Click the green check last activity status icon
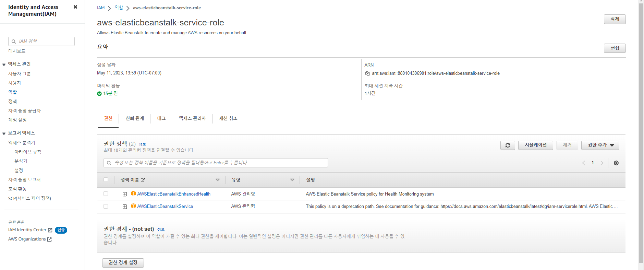The height and width of the screenshot is (270, 644). tap(99, 94)
